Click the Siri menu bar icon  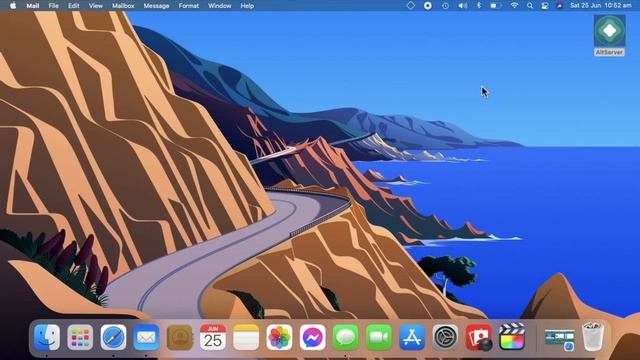pos(559,6)
